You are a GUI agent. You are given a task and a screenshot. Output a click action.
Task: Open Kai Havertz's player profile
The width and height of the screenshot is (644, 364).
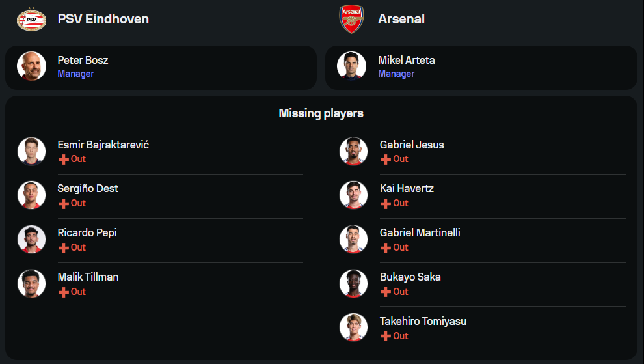pos(407,188)
